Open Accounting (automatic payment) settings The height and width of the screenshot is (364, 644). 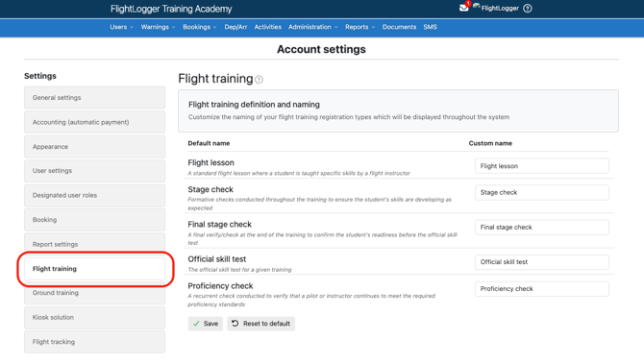(94, 122)
